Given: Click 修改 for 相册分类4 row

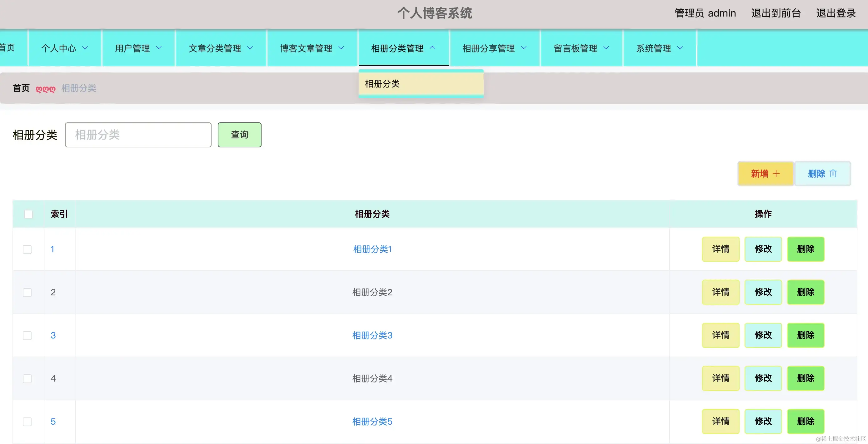Looking at the screenshot, I should tap(763, 378).
